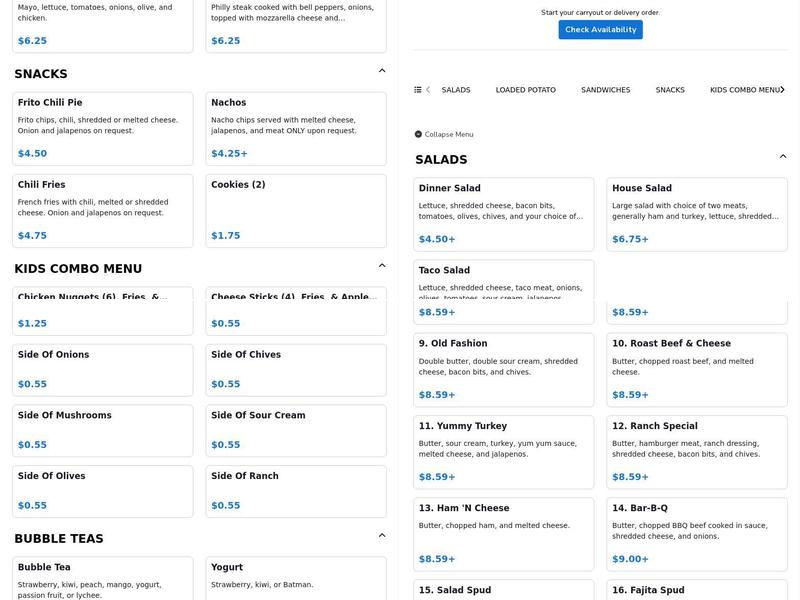The image size is (800, 600).
Task: Collapse the Kids Combo Menu section
Action: (x=382, y=266)
